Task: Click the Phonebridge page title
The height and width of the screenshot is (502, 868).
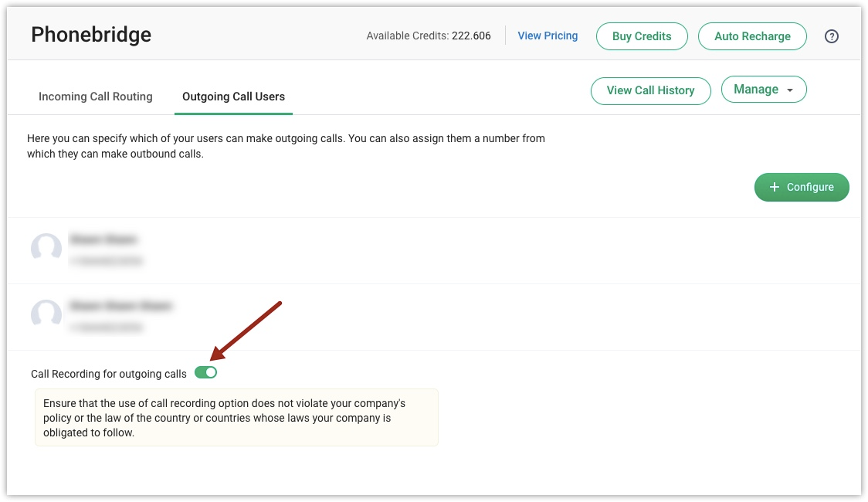Action: click(91, 35)
